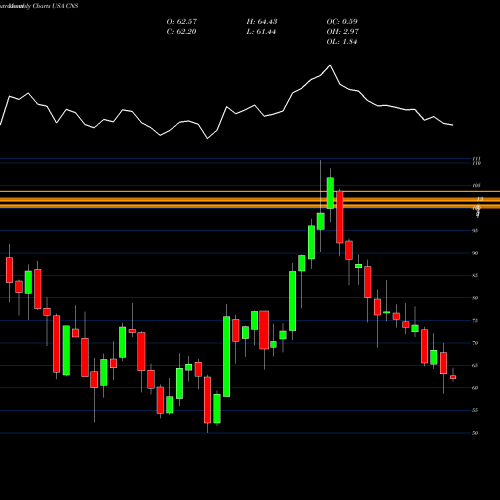Click the 65 price axis label
500x500 pixels.
[475, 366]
